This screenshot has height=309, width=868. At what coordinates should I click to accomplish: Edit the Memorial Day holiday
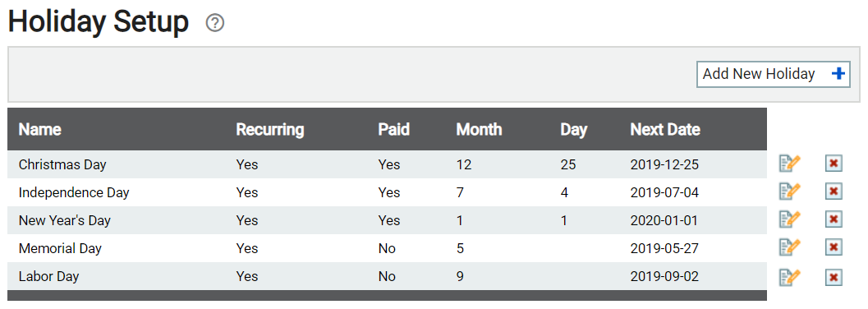(x=789, y=247)
